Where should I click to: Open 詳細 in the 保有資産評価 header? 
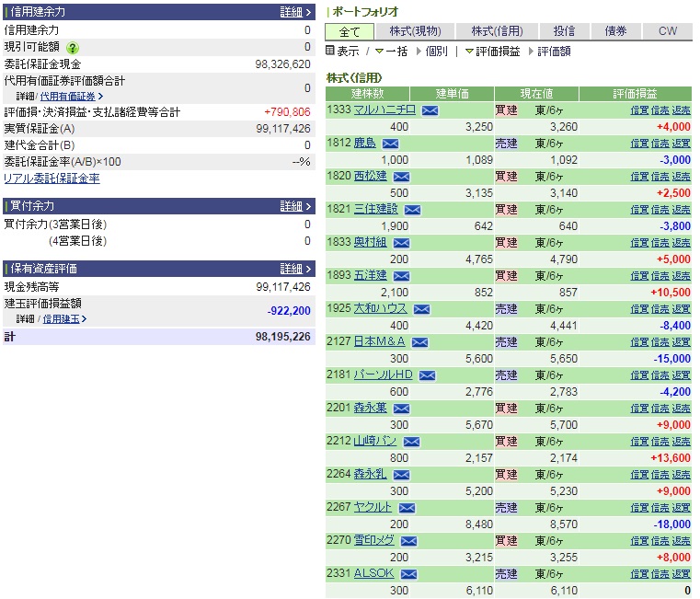click(x=295, y=269)
